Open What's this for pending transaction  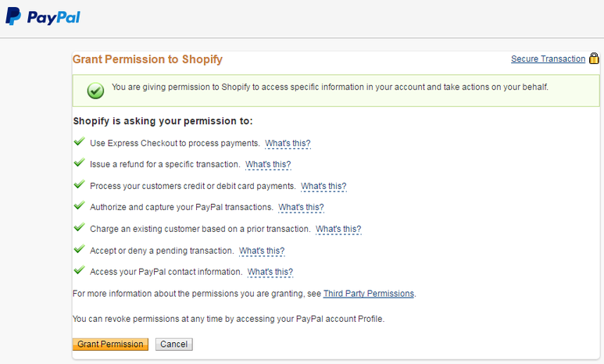pyautogui.click(x=262, y=251)
